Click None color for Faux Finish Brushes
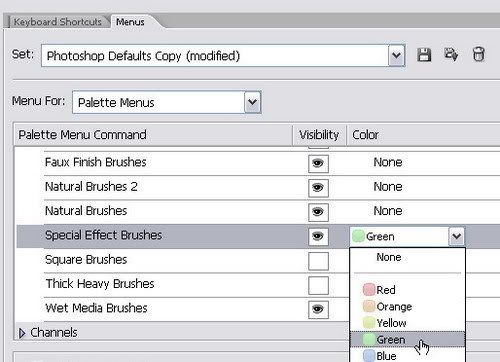The image size is (500, 362). click(388, 162)
